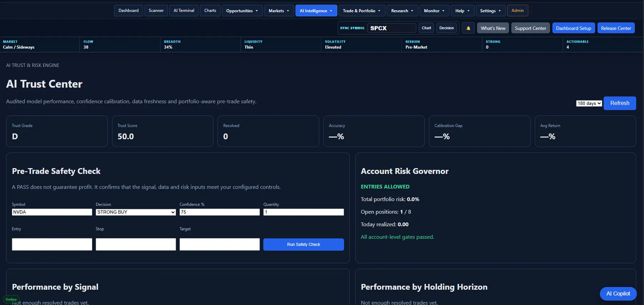This screenshot has width=644, height=305.
Task: Open the Admin page
Action: click(x=517, y=10)
